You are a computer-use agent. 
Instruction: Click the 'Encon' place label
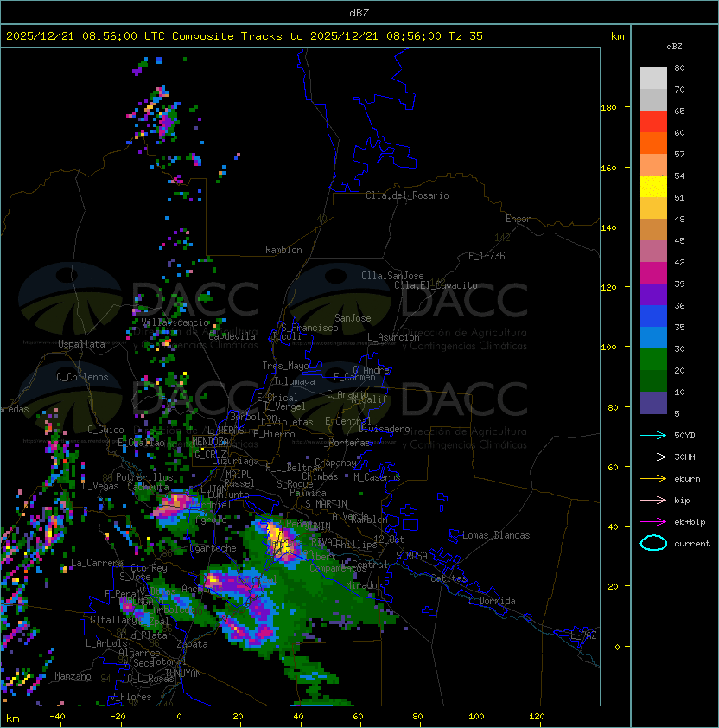(x=519, y=219)
